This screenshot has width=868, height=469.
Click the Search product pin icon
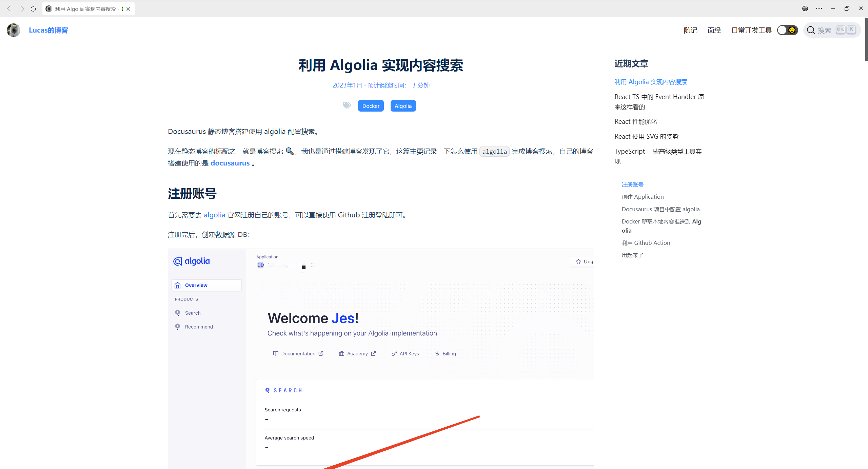177,313
